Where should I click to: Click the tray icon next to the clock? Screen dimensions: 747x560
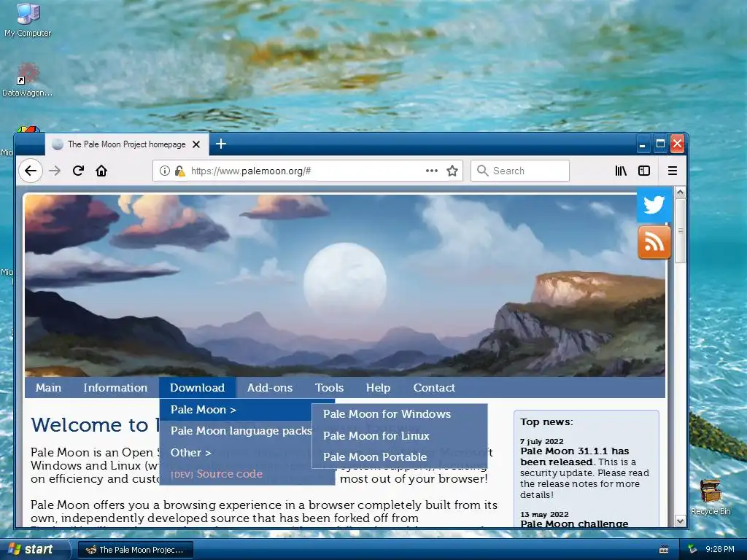click(692, 550)
